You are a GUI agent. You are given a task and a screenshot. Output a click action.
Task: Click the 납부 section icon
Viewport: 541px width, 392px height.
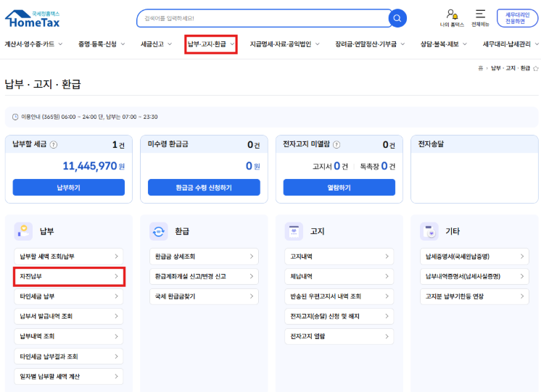23,231
